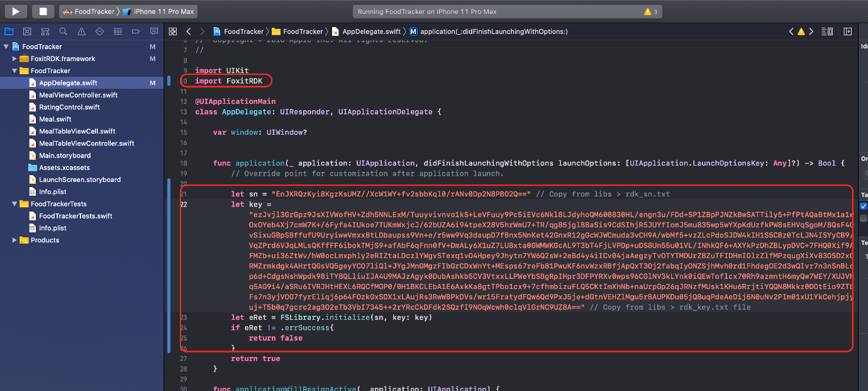This screenshot has width=868, height=391.
Task: Open the Symbol navigator
Action: [45, 31]
